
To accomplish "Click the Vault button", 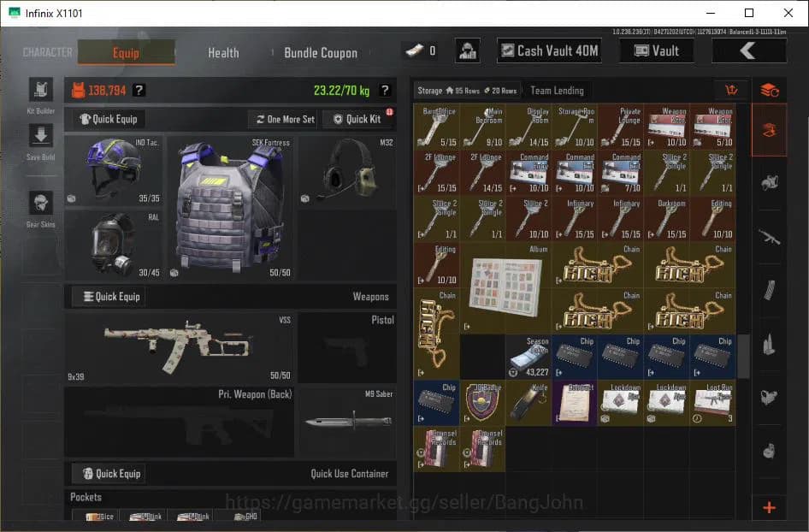I will (657, 50).
